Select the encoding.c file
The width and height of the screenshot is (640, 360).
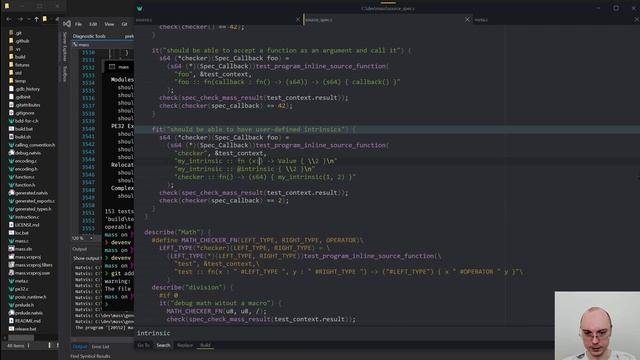pyautogui.click(x=23, y=161)
